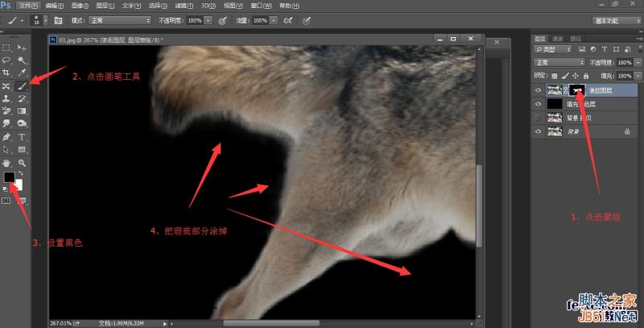Filter layers by shape layer icon

tap(616, 49)
